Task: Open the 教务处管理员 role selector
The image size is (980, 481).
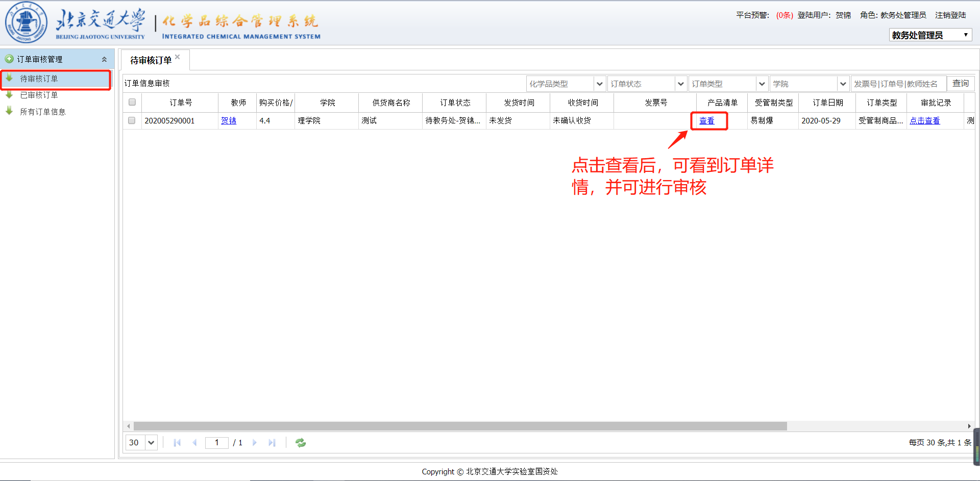Action: [x=930, y=35]
